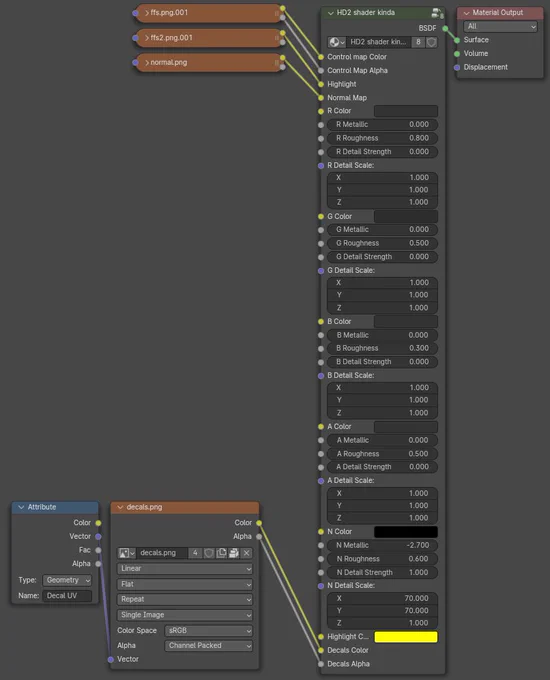Open the black N Color swatch
550x680 pixels.
pyautogui.click(x=406, y=532)
